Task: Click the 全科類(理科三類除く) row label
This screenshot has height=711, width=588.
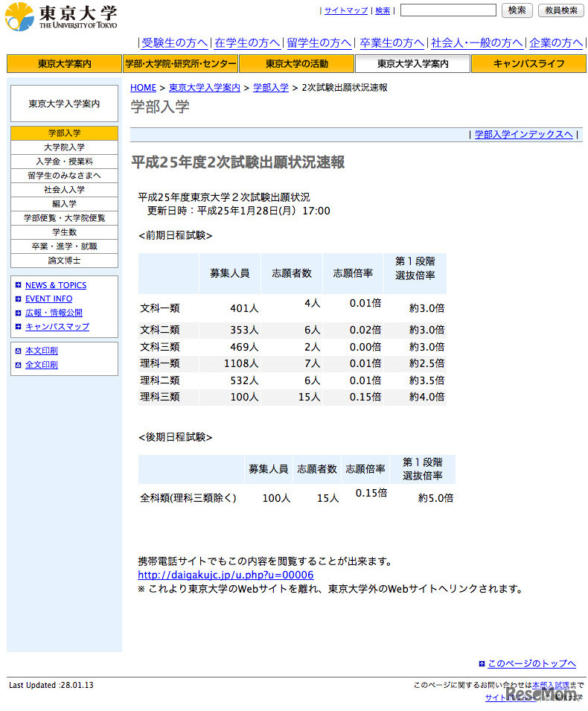Action: [188, 498]
